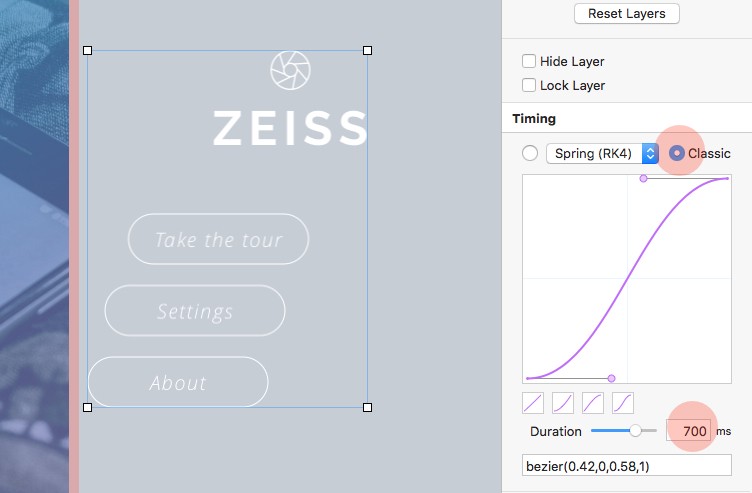The image size is (752, 493).
Task: Click the ZEISS aperture logo icon
Action: 290,69
